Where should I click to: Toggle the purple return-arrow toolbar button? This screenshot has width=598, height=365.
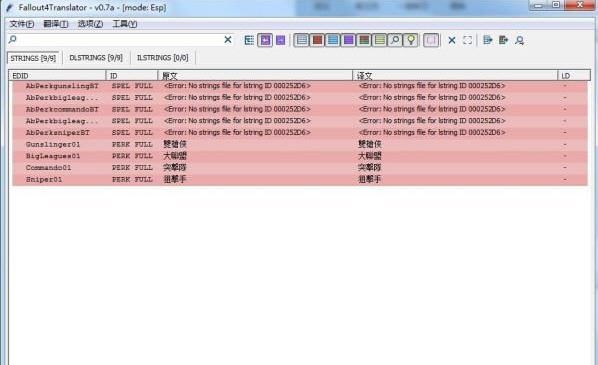click(x=265, y=40)
